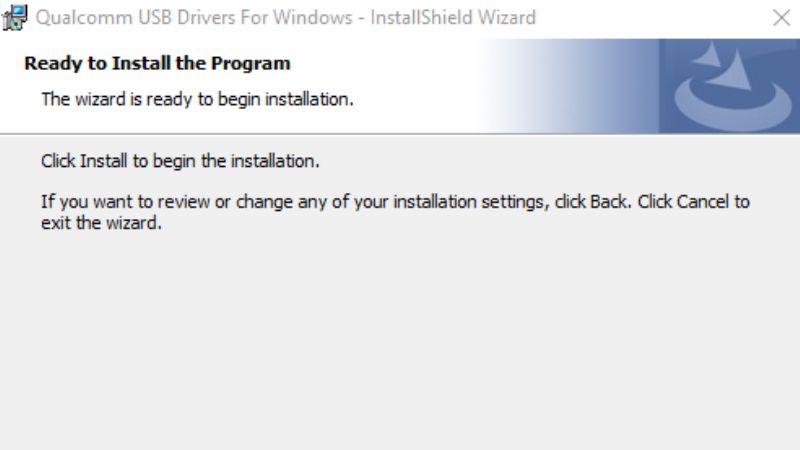Click the word 'Install' in instructions
800x450 pixels.
pyautogui.click(x=104, y=161)
